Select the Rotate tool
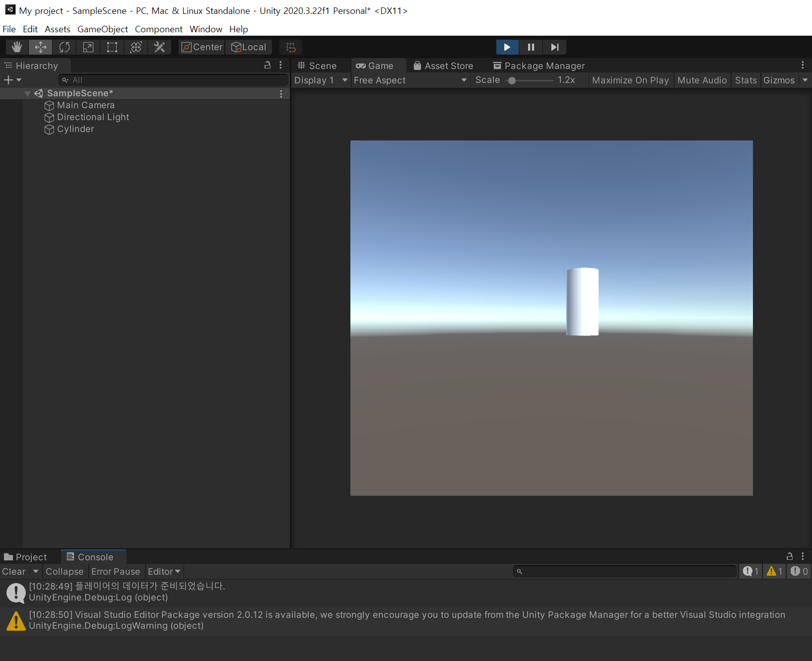 [x=65, y=47]
